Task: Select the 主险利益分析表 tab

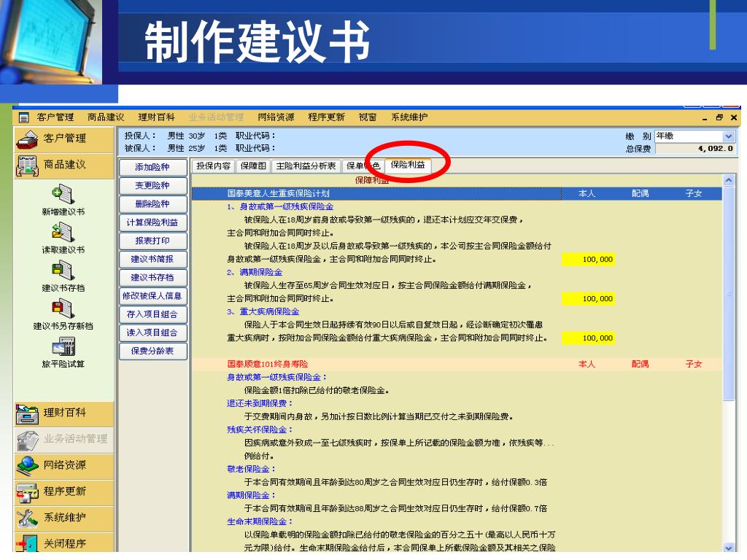Action: [x=306, y=166]
